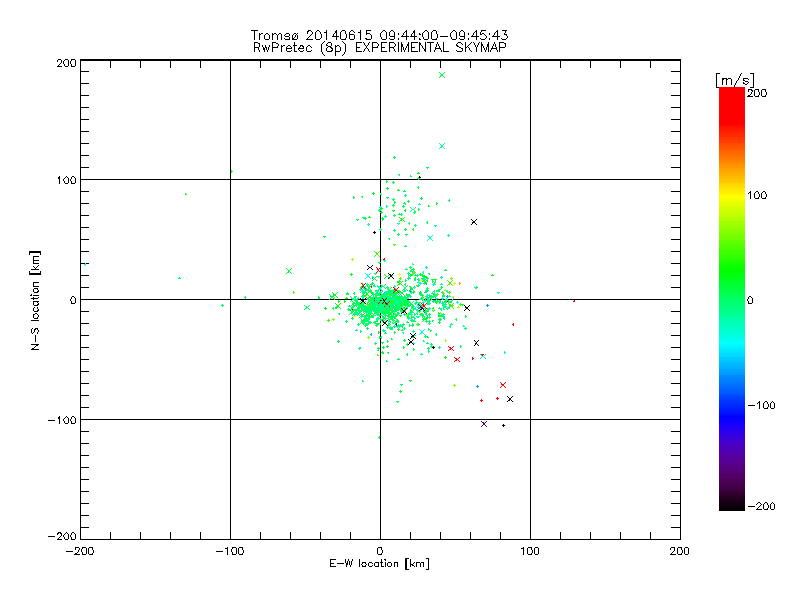Click the colorbar tick label '100'
The width and height of the screenshot is (800, 600).
tap(757, 195)
